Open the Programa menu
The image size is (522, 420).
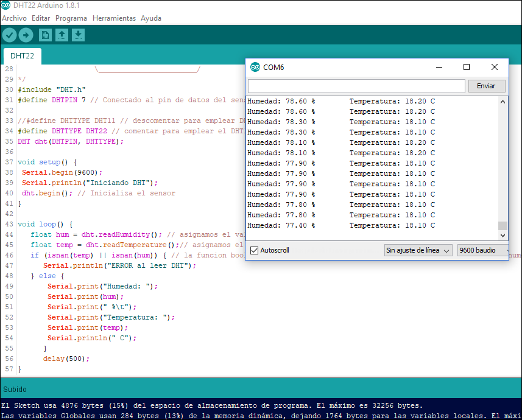click(x=71, y=18)
